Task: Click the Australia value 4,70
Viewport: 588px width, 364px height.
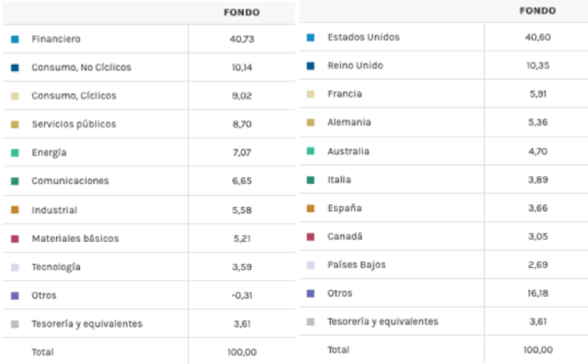Action: click(x=538, y=151)
